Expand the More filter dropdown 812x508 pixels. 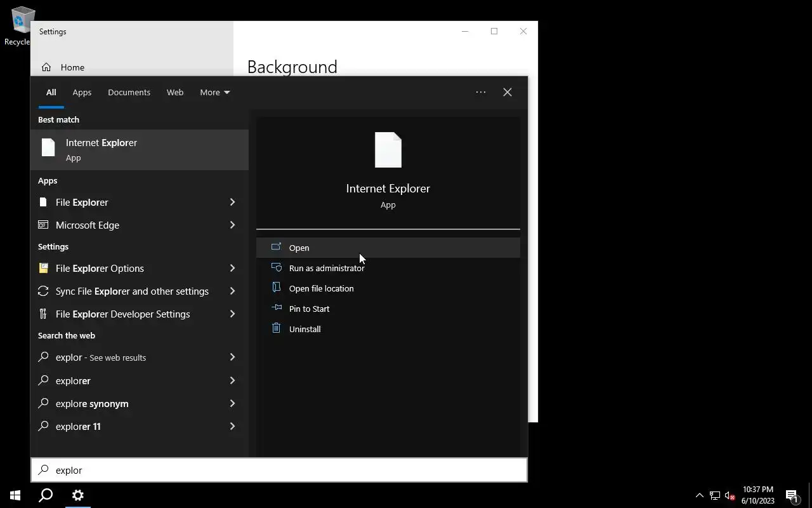214,92
